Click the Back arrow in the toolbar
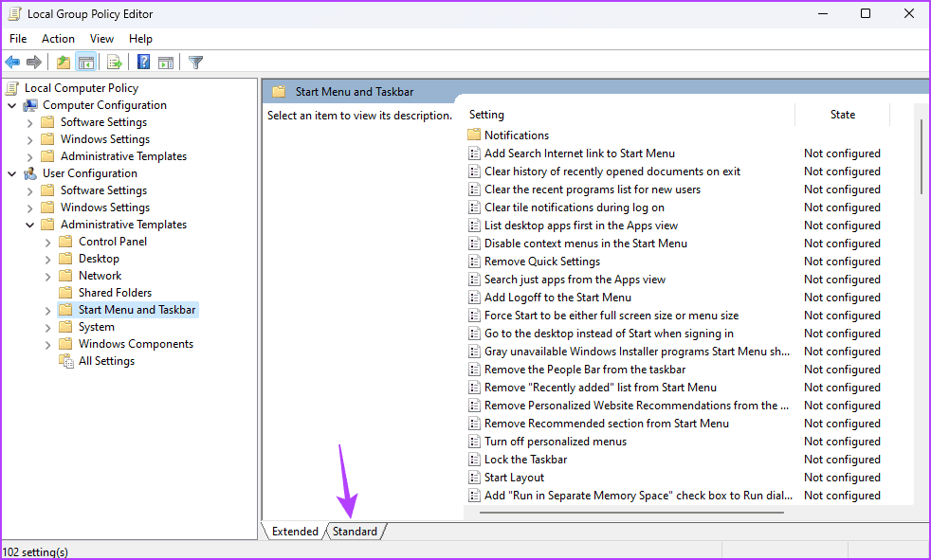 pyautogui.click(x=12, y=62)
